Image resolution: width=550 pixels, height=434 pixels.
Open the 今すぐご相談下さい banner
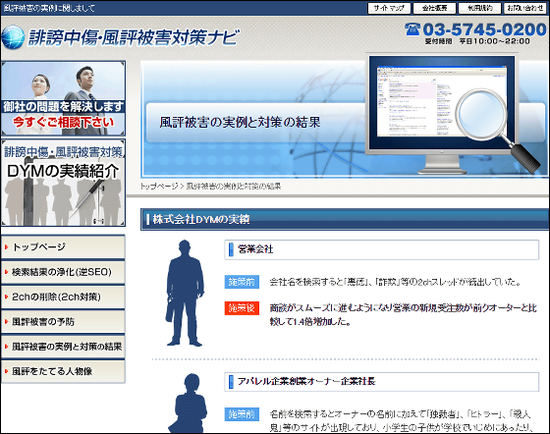click(x=63, y=98)
